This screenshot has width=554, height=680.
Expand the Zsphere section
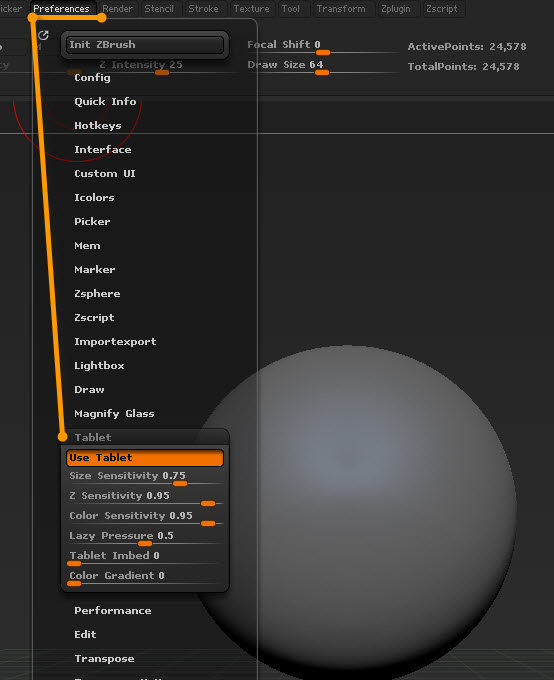point(97,294)
